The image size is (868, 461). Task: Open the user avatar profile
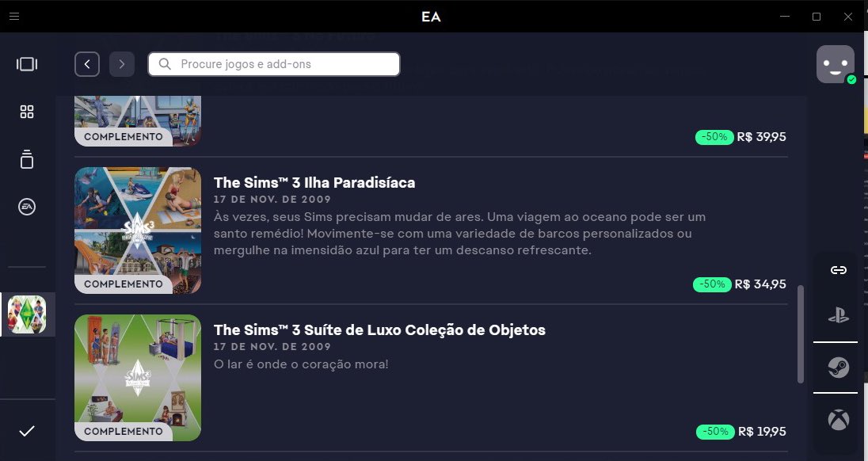point(836,64)
